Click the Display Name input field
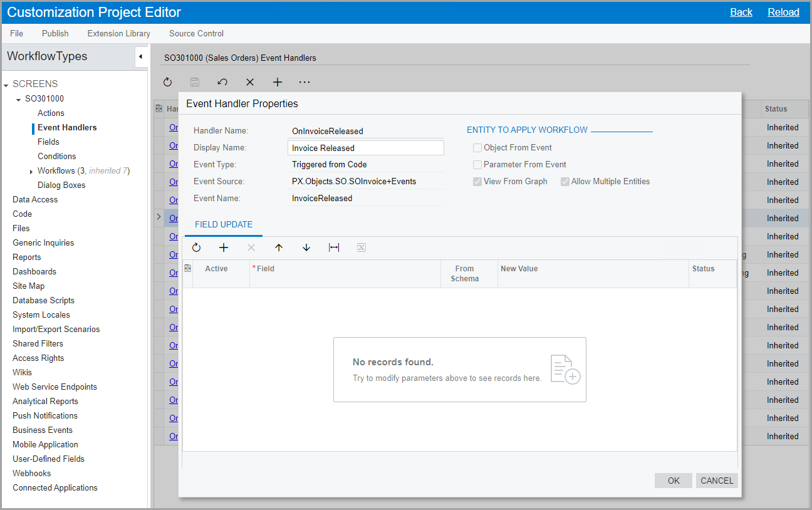The height and width of the screenshot is (510, 812). coord(366,148)
